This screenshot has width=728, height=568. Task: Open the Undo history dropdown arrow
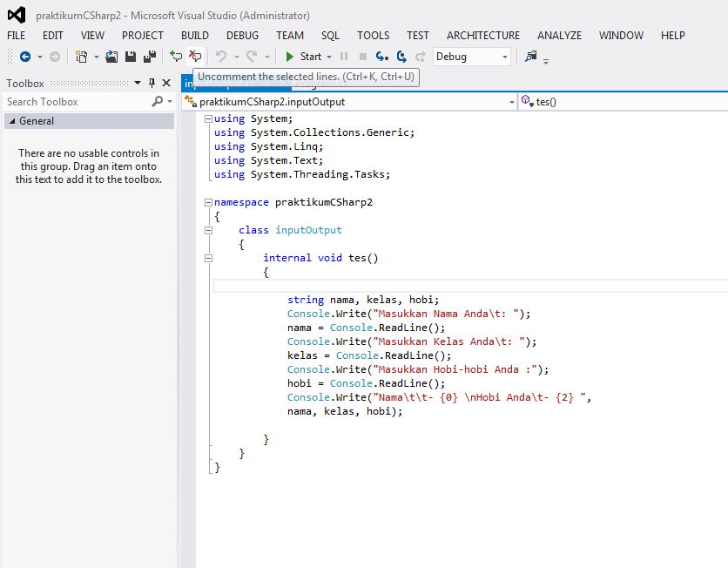pyautogui.click(x=236, y=57)
